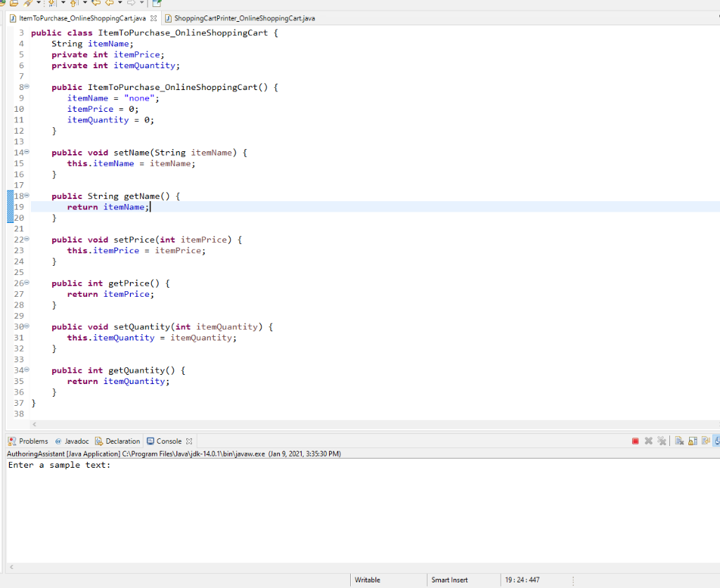The height and width of the screenshot is (588, 720).
Task: Click Remove All Terminated Launches double-X icon
Action: pos(662,440)
